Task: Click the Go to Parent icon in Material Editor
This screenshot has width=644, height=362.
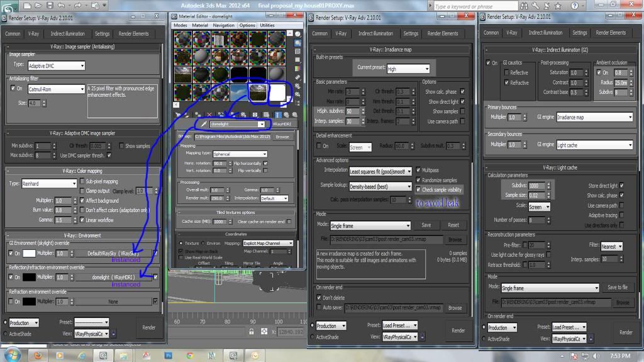Action: click(286, 115)
